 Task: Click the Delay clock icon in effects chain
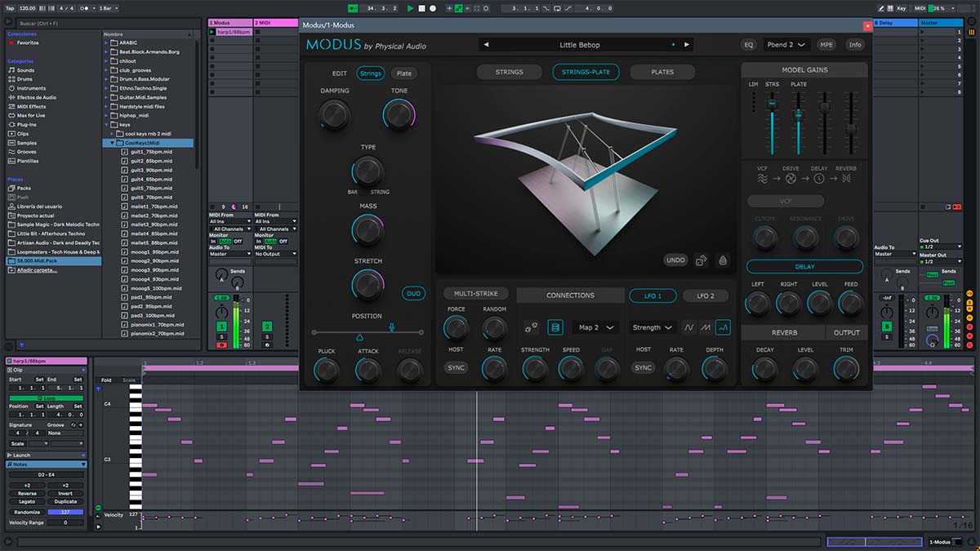(x=819, y=179)
